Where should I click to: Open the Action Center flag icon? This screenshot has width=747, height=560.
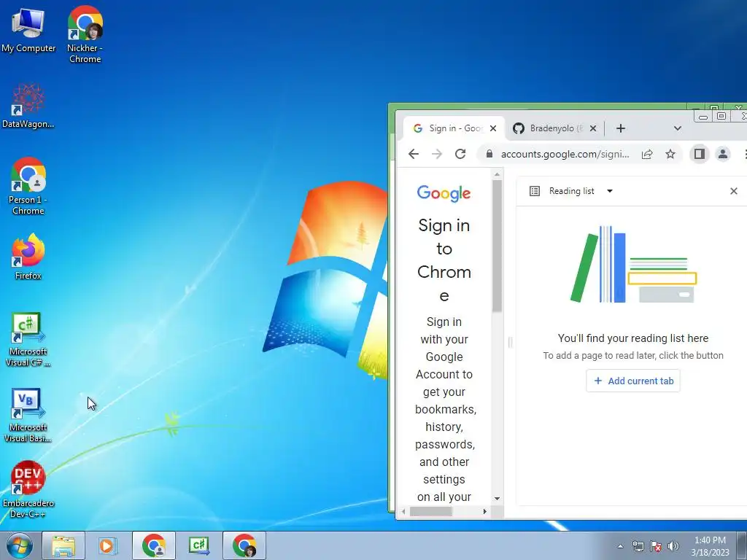click(656, 546)
